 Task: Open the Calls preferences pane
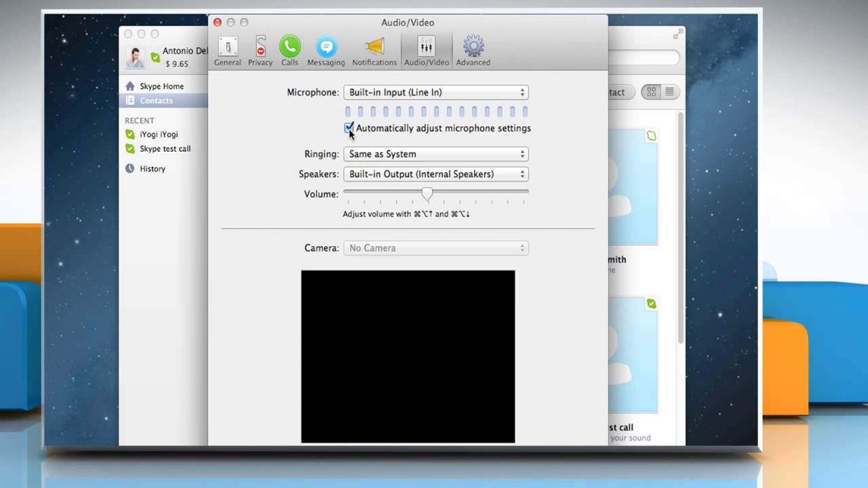point(290,52)
